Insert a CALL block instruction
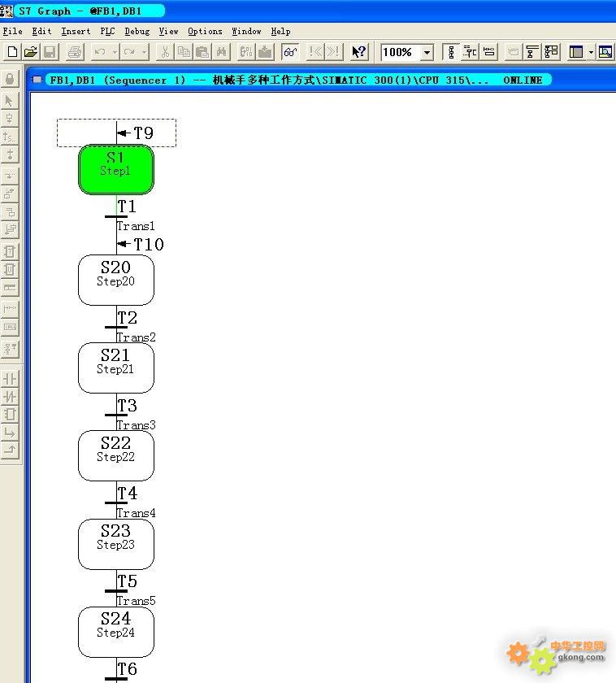Image resolution: width=616 pixels, height=683 pixels. pos(10,327)
